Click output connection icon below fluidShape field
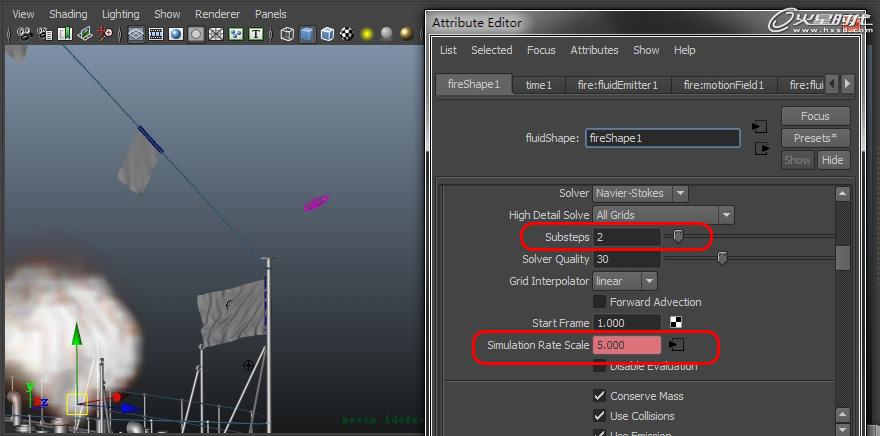The height and width of the screenshot is (436, 880). 762,149
